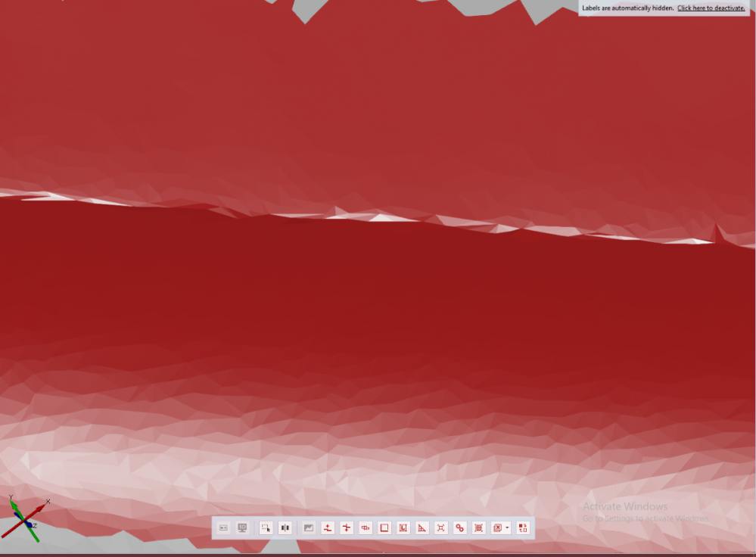The width and height of the screenshot is (756, 557).
Task: Activate the box selection tool
Action: click(x=266, y=528)
